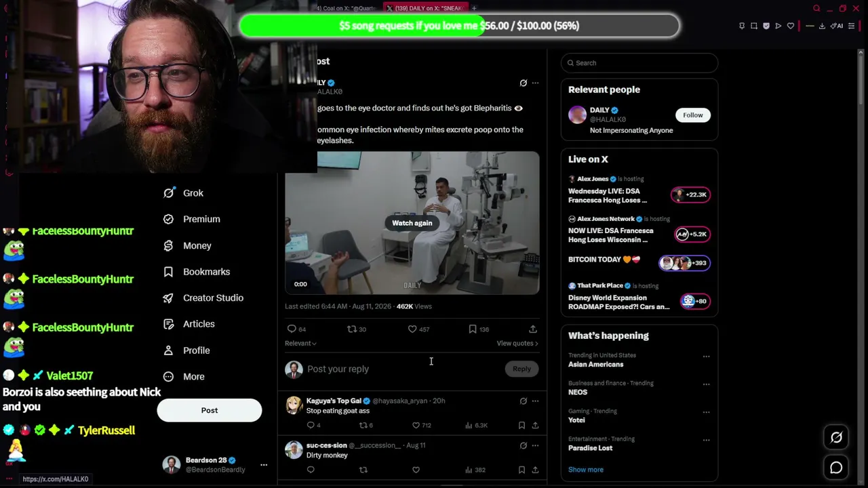The height and width of the screenshot is (488, 868).
Task: Bookmark the main post with 136 bookmarks
Action: pos(479,329)
